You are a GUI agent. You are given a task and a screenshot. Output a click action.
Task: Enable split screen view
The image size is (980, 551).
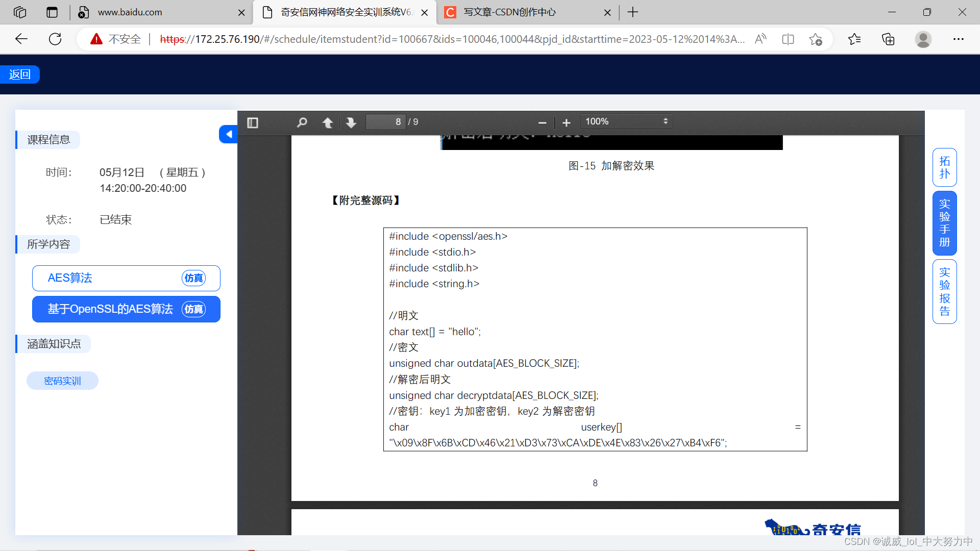[788, 39]
